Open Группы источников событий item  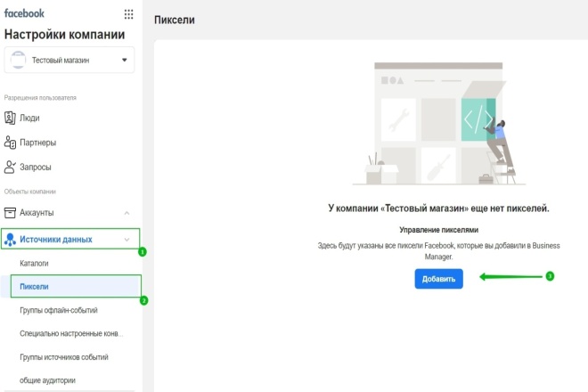point(64,357)
